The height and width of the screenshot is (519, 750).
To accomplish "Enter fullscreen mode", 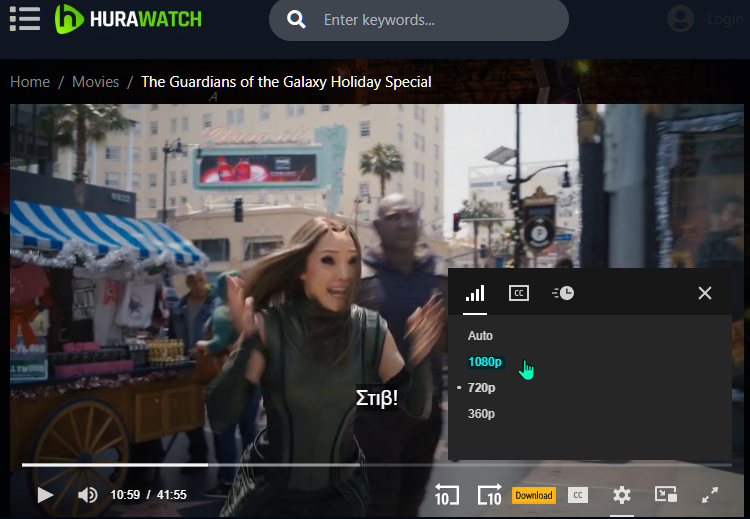I will click(x=710, y=495).
